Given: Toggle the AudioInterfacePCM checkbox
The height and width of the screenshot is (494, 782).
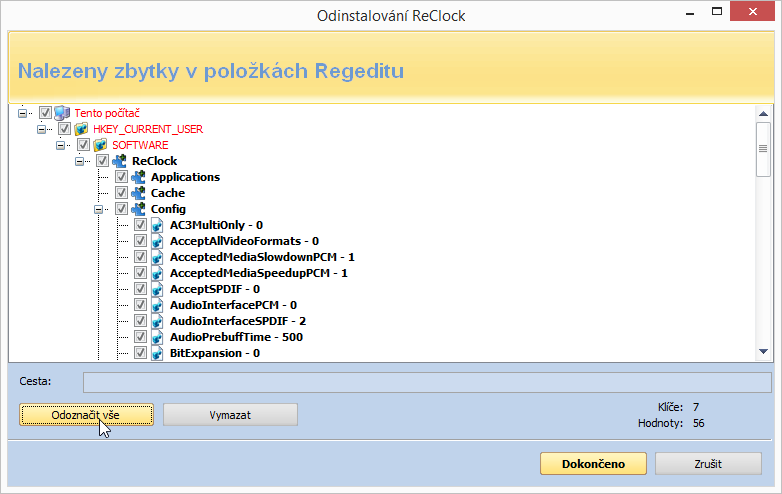Looking at the screenshot, I should 140,305.
